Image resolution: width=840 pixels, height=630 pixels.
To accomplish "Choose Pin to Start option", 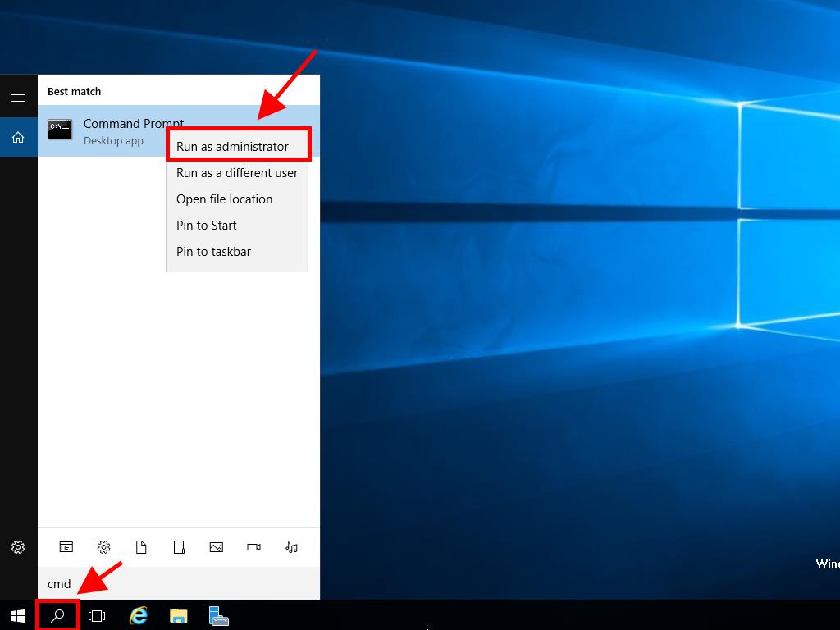I will pos(207,226).
